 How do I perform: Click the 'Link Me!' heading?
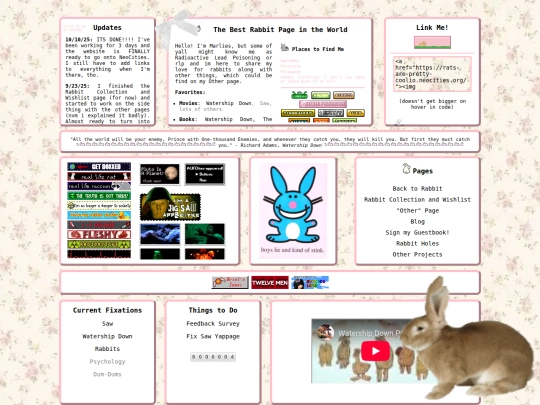(x=432, y=28)
